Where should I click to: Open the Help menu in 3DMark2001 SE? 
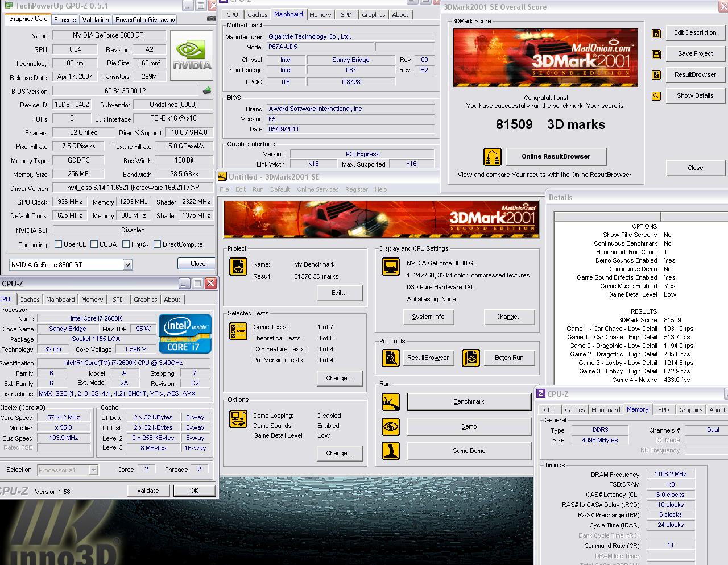[381, 189]
